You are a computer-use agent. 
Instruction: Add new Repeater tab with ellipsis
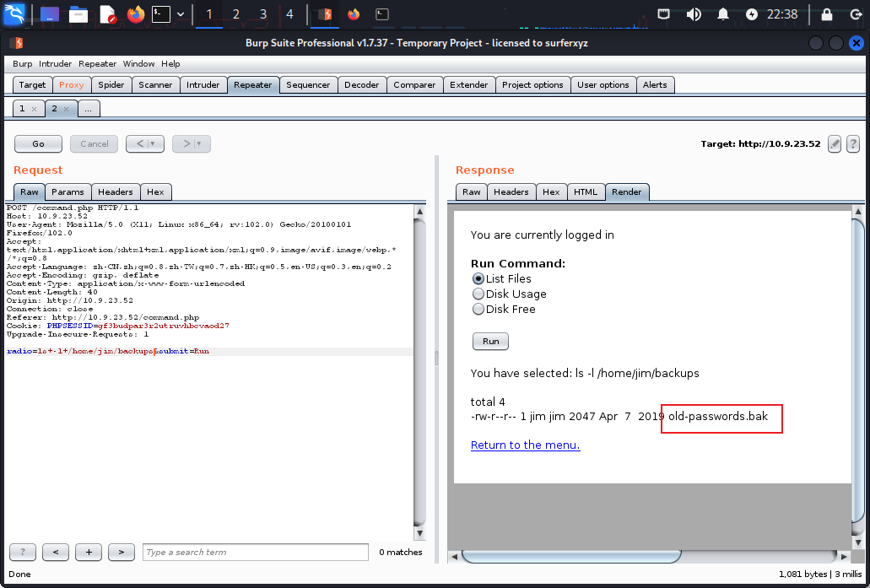point(89,109)
